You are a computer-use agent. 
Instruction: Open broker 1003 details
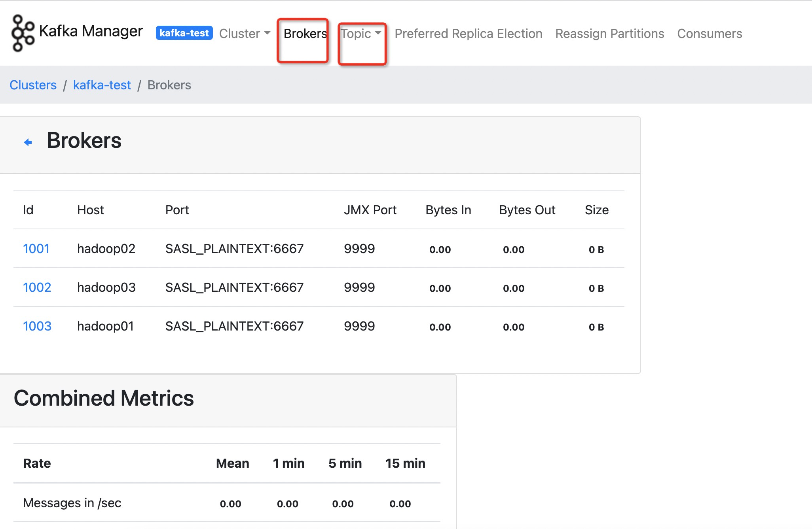pos(37,326)
